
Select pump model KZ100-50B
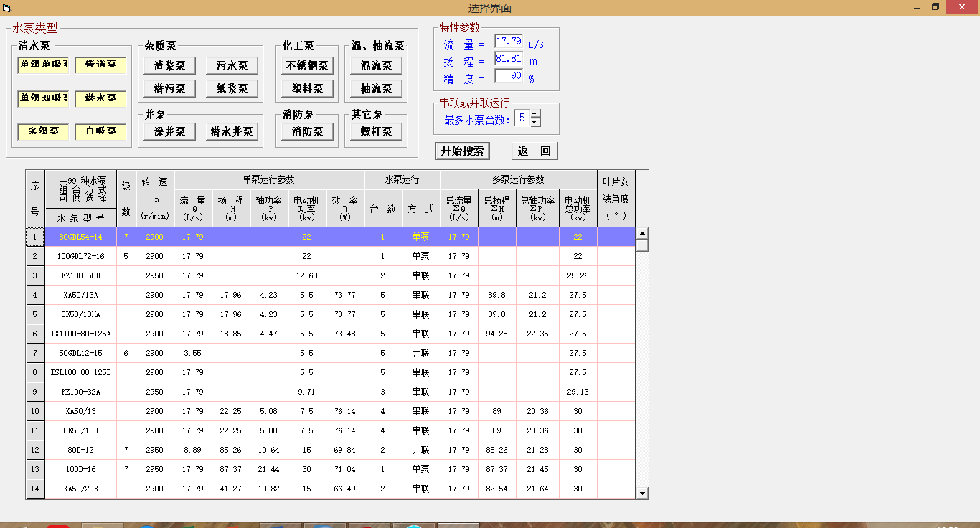tap(80, 275)
